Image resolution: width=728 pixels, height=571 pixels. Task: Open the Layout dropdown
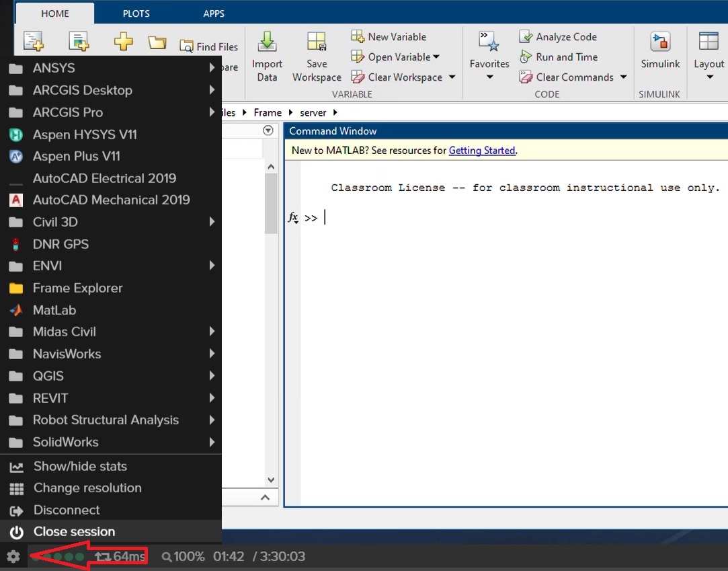click(x=709, y=77)
